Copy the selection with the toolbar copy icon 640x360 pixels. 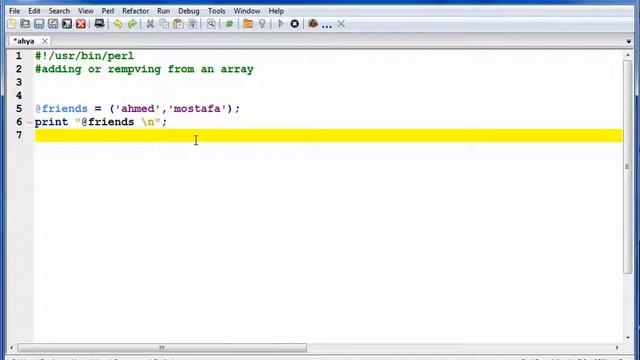[164, 24]
